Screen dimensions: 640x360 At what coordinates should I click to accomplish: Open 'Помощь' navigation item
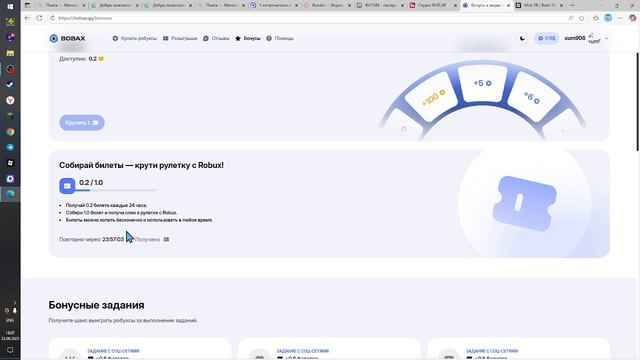click(x=280, y=38)
